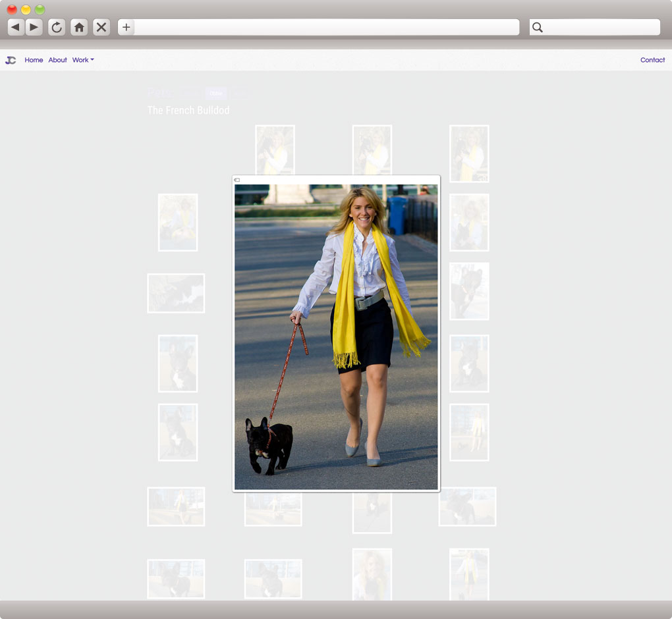Click the browser search field

[601, 27]
